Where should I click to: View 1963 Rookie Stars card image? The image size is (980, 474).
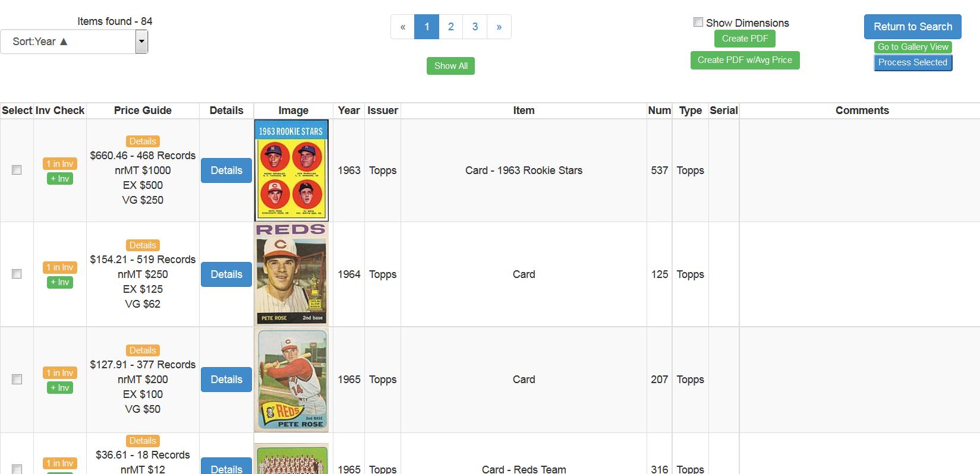[292, 170]
